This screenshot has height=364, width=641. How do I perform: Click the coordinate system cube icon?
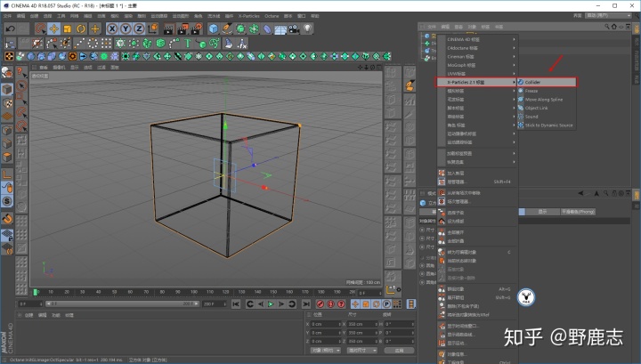(153, 28)
